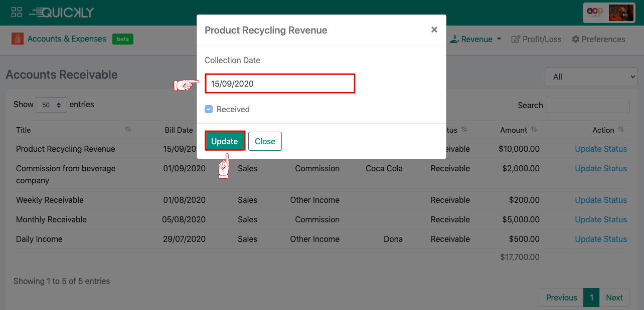Click into the Collection Date field

[280, 84]
